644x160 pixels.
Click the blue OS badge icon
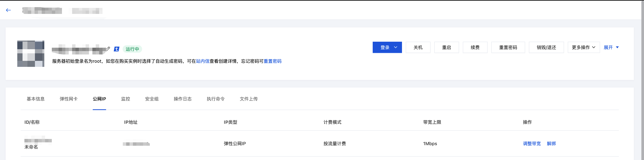pyautogui.click(x=116, y=49)
